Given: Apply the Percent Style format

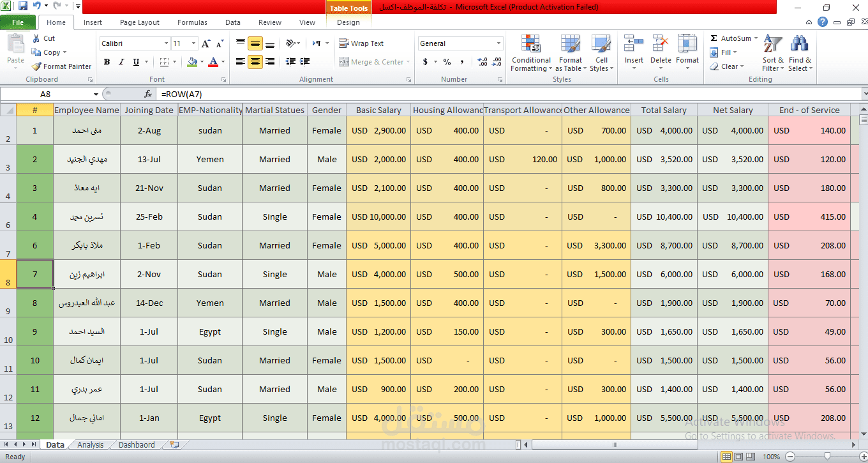Looking at the screenshot, I should (x=447, y=62).
